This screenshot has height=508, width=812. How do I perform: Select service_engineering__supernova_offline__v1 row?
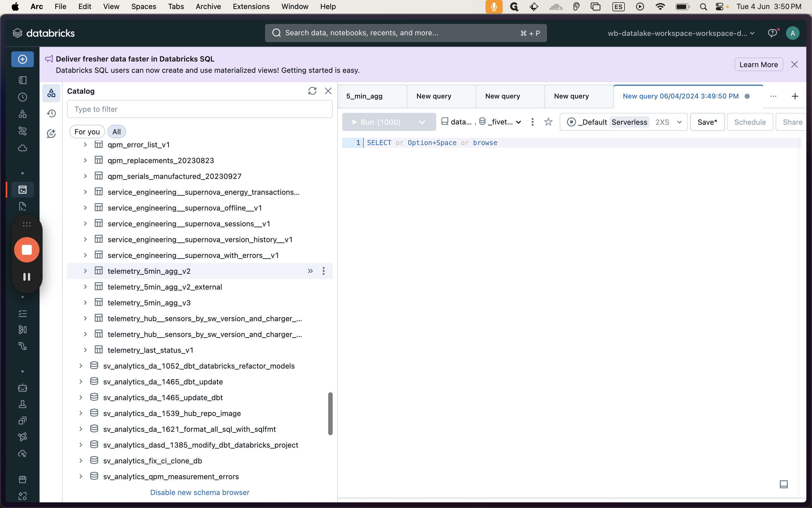click(x=200, y=208)
